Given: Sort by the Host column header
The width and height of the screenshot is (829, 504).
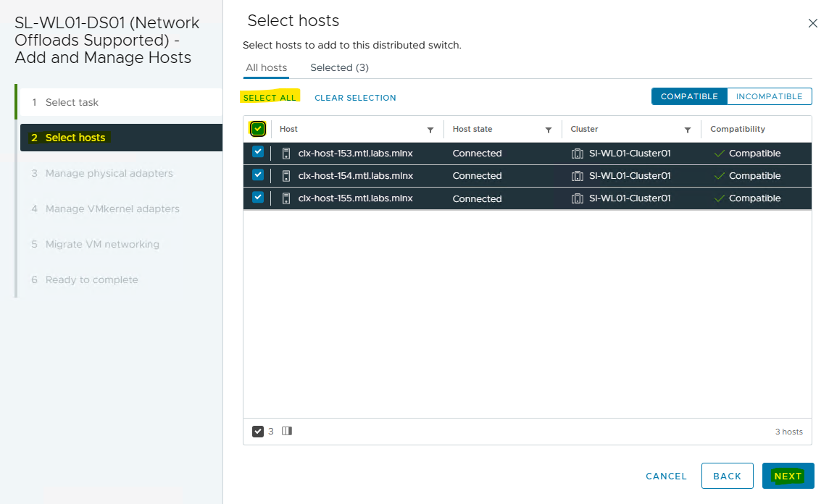Looking at the screenshot, I should pyautogui.click(x=288, y=129).
